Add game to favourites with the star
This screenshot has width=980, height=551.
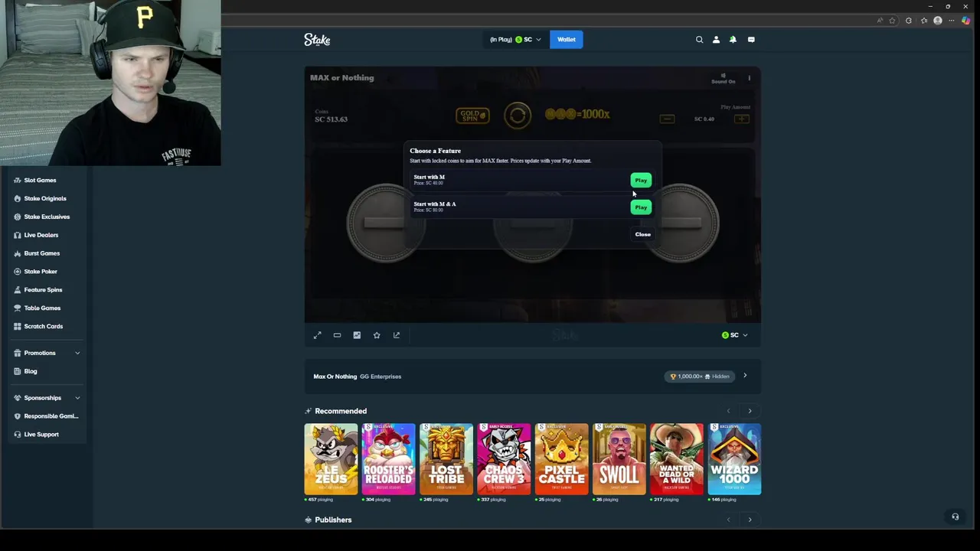[377, 335]
